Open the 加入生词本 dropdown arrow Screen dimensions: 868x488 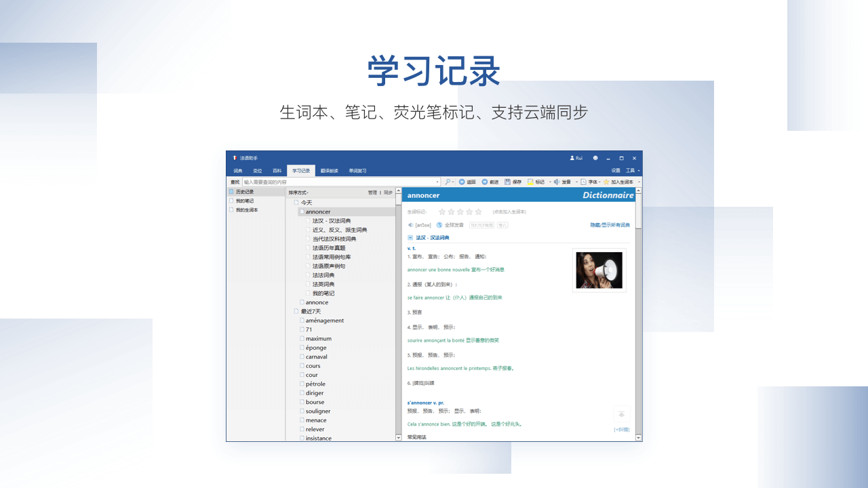(x=639, y=182)
